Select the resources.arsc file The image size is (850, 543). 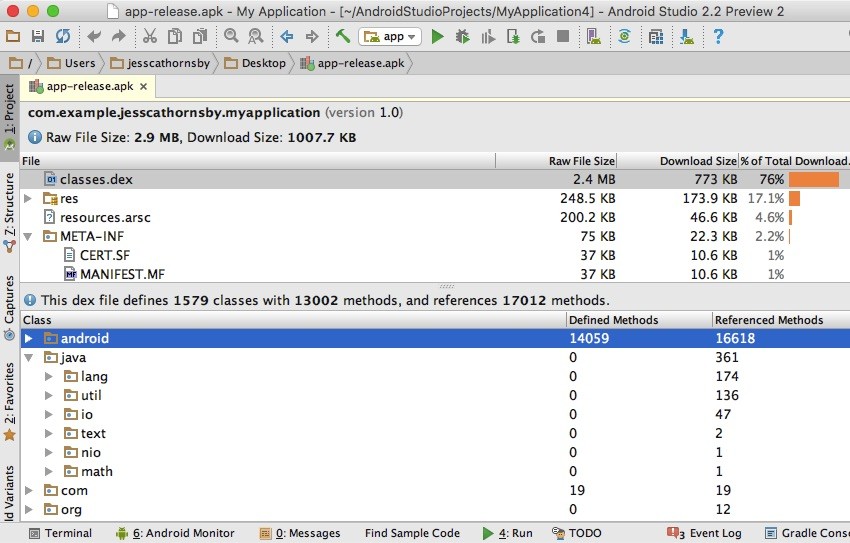point(435,217)
